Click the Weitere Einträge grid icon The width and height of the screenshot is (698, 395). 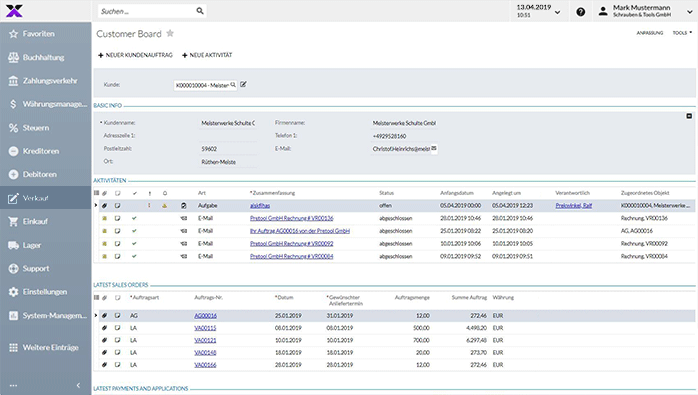coord(13,347)
